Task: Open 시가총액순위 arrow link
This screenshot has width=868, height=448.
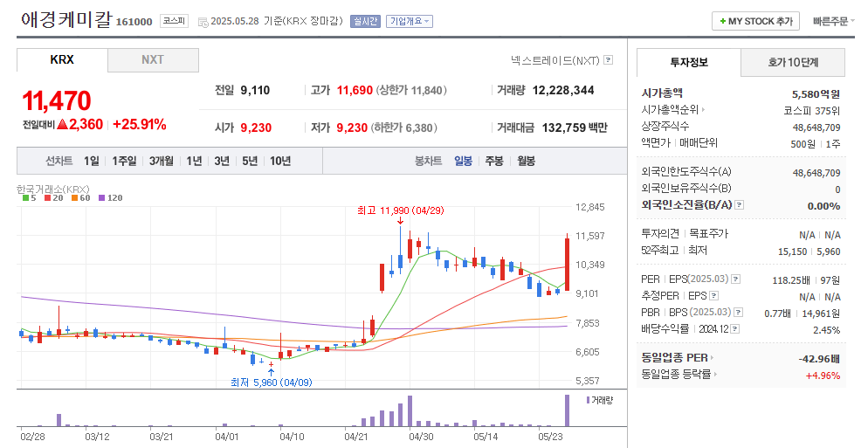Action: (x=704, y=110)
